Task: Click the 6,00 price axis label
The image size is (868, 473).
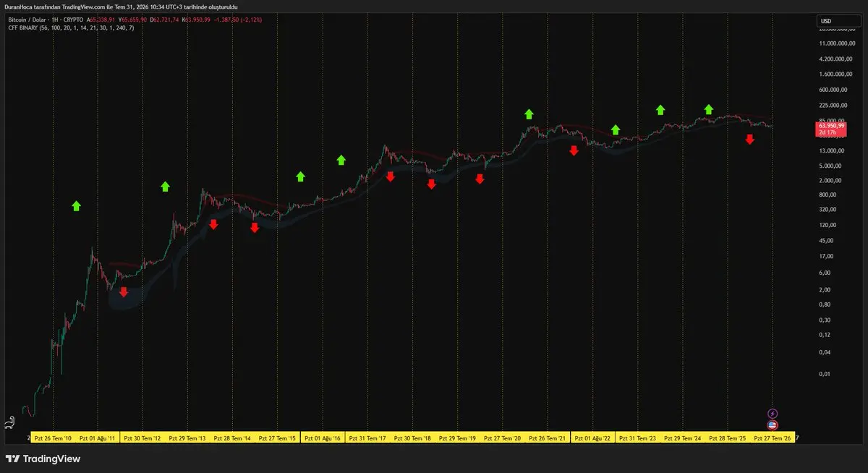Action: tap(825, 273)
